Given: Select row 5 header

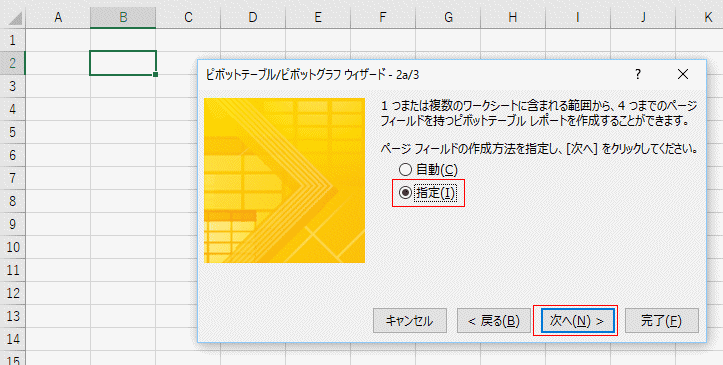Looking at the screenshot, I should click(x=12, y=132).
